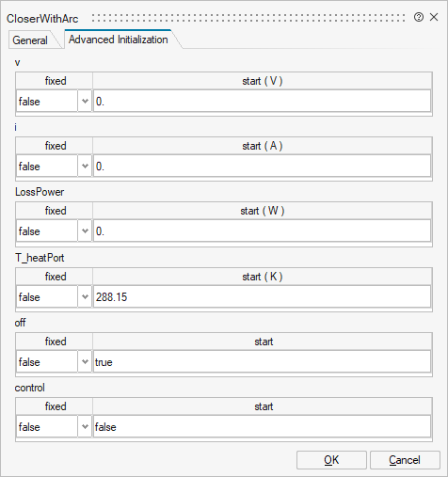Click the help question mark icon
Image resolution: width=448 pixels, height=477 pixels.
(x=419, y=17)
